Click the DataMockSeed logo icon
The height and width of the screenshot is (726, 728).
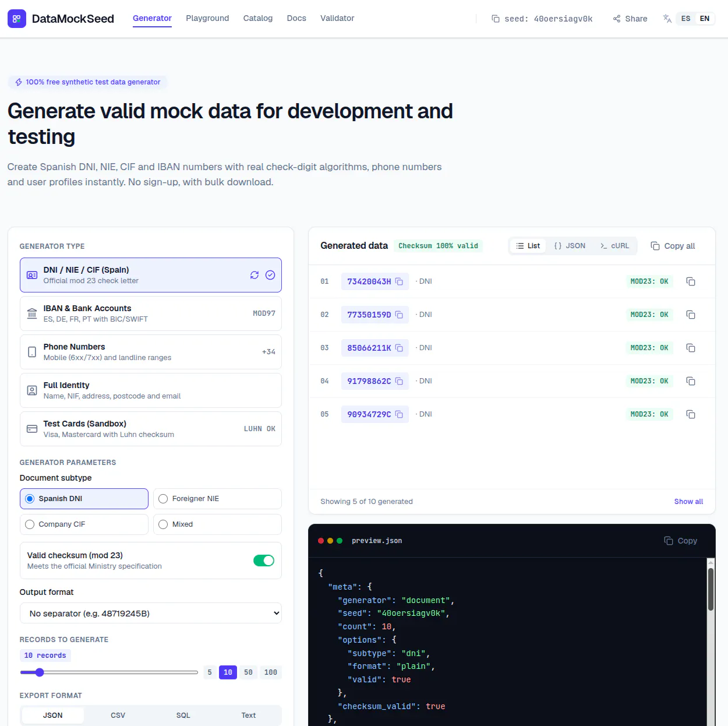tap(17, 19)
